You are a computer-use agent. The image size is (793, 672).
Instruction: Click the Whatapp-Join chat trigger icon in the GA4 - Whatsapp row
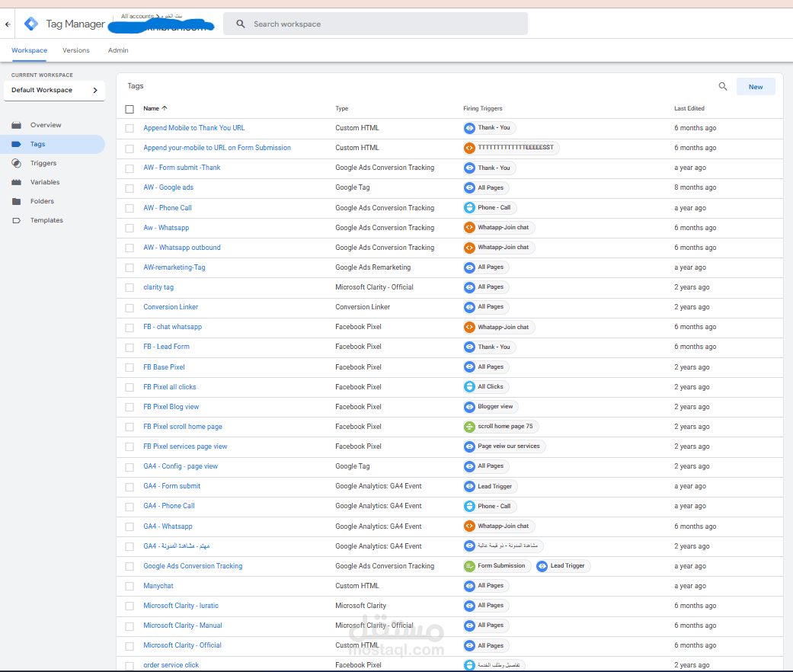[469, 526]
